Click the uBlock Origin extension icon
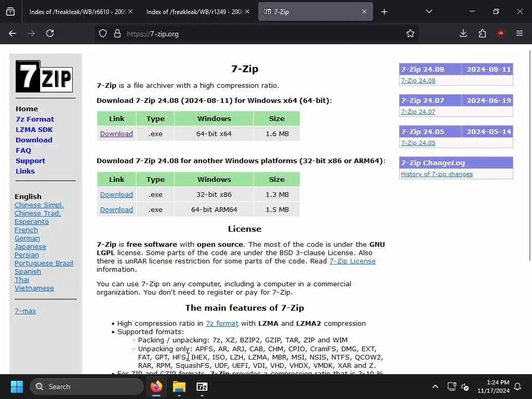532x399 pixels. pyautogui.click(x=501, y=33)
